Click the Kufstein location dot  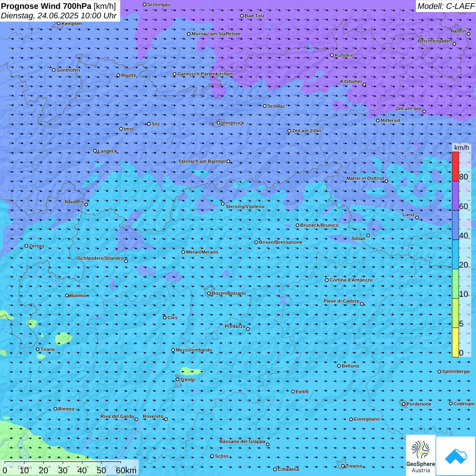click(x=332, y=55)
